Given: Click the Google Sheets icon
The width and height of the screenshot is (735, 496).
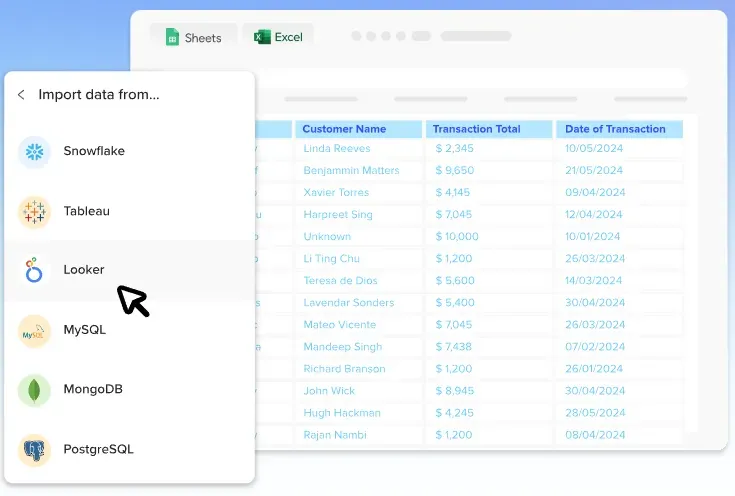Looking at the screenshot, I should [172, 37].
